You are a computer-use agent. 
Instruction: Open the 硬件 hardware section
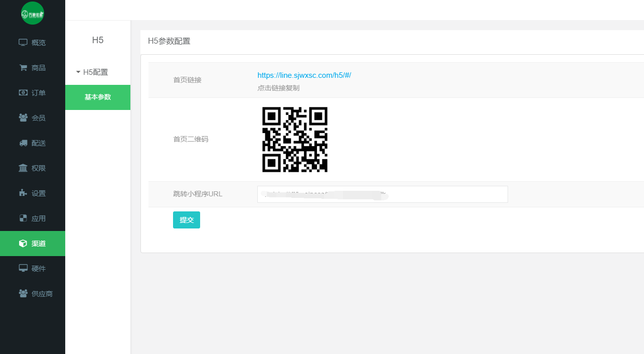[x=33, y=269]
